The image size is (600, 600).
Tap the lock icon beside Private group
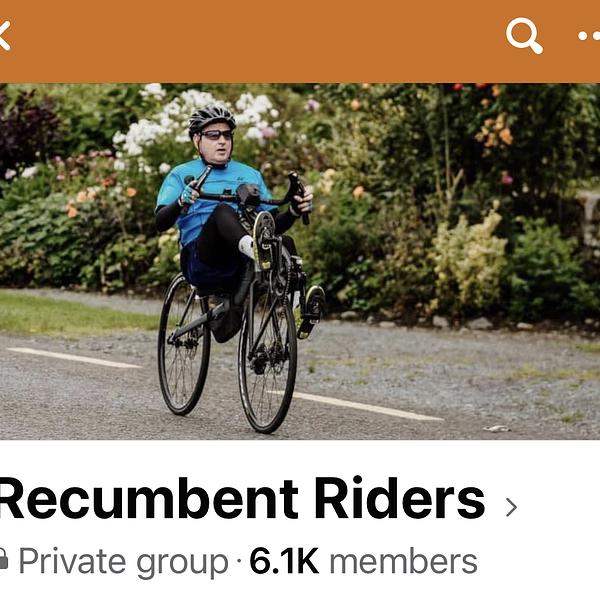[3, 558]
